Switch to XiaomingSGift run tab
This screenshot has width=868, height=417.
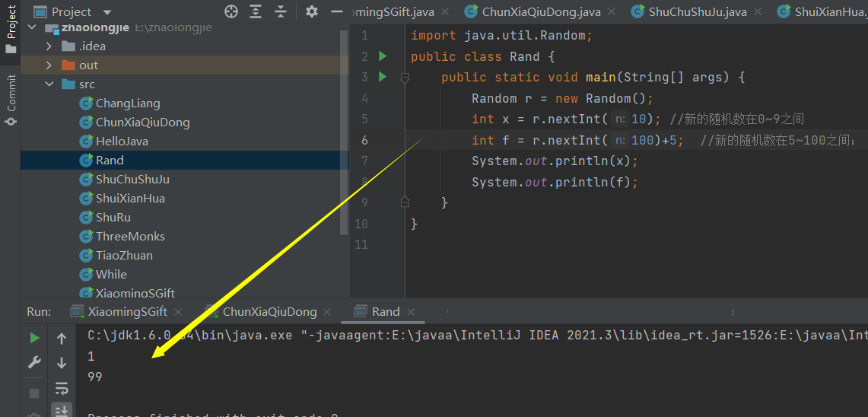(127, 312)
